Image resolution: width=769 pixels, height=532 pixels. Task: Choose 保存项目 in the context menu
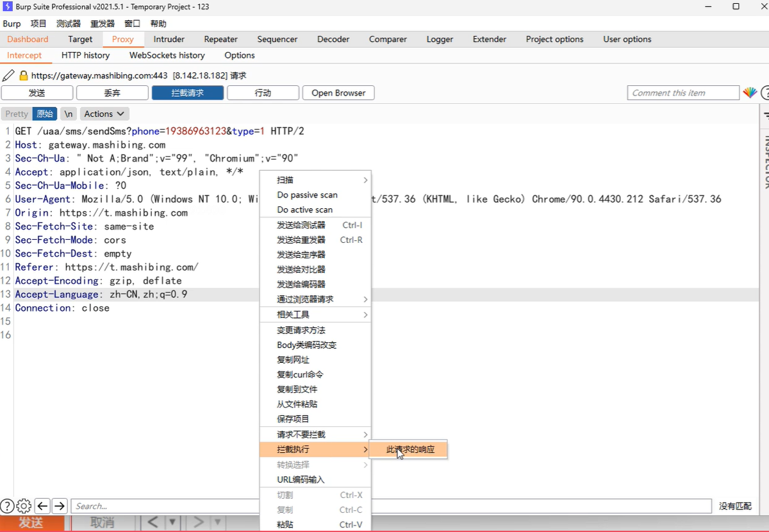(315, 419)
